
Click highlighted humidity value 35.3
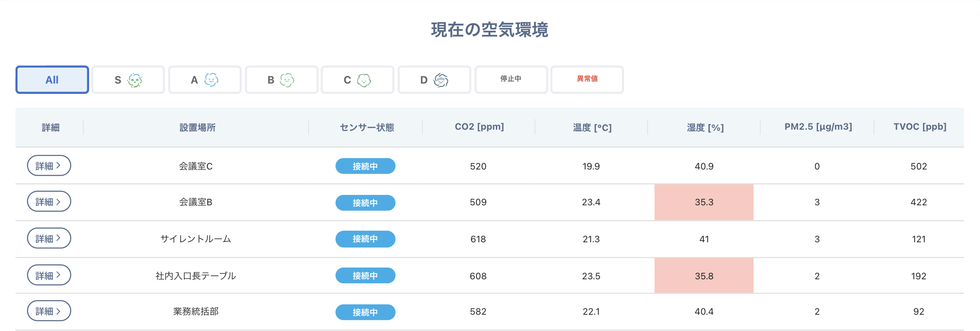(x=704, y=202)
